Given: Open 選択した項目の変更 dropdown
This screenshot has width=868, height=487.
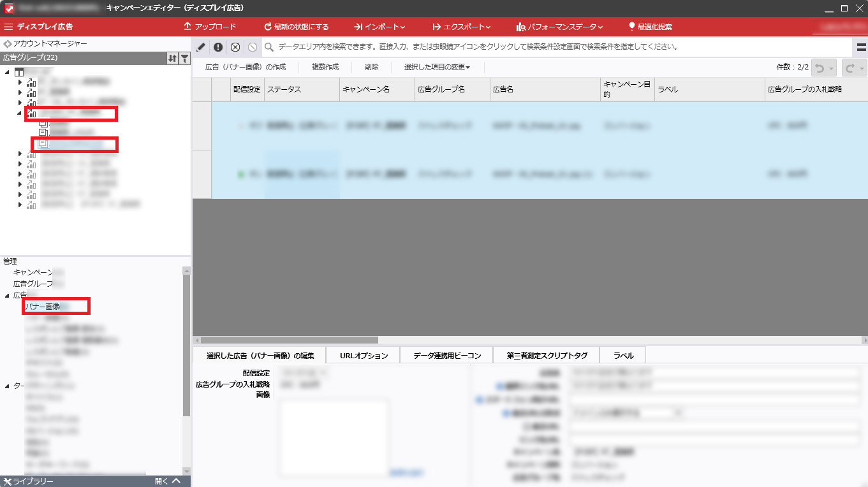Looking at the screenshot, I should (x=437, y=67).
